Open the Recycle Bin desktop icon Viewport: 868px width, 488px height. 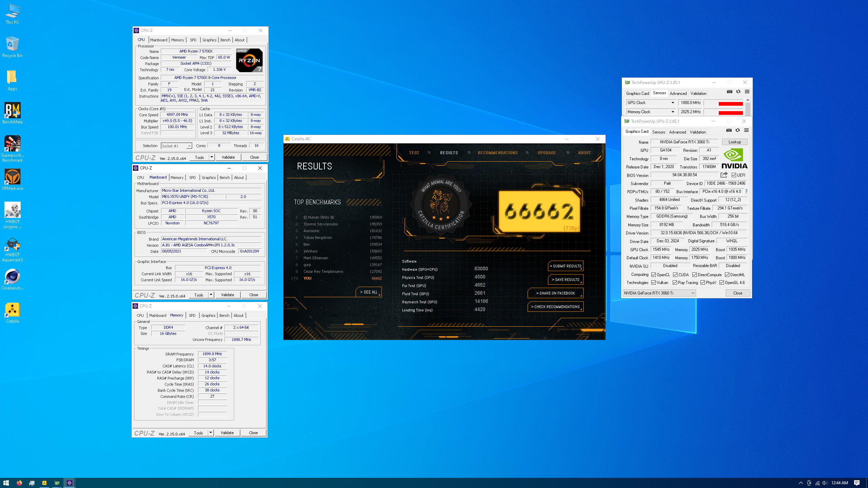pos(12,47)
